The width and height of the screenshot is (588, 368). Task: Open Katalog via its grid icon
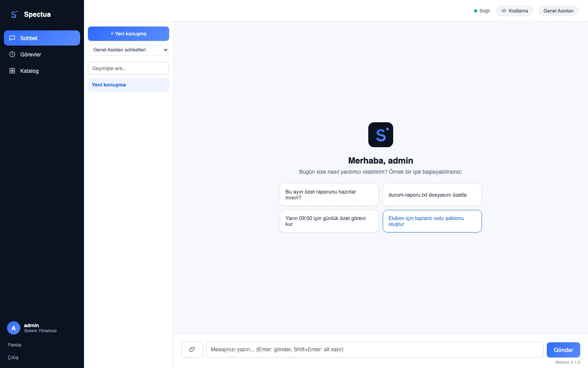[x=12, y=71]
